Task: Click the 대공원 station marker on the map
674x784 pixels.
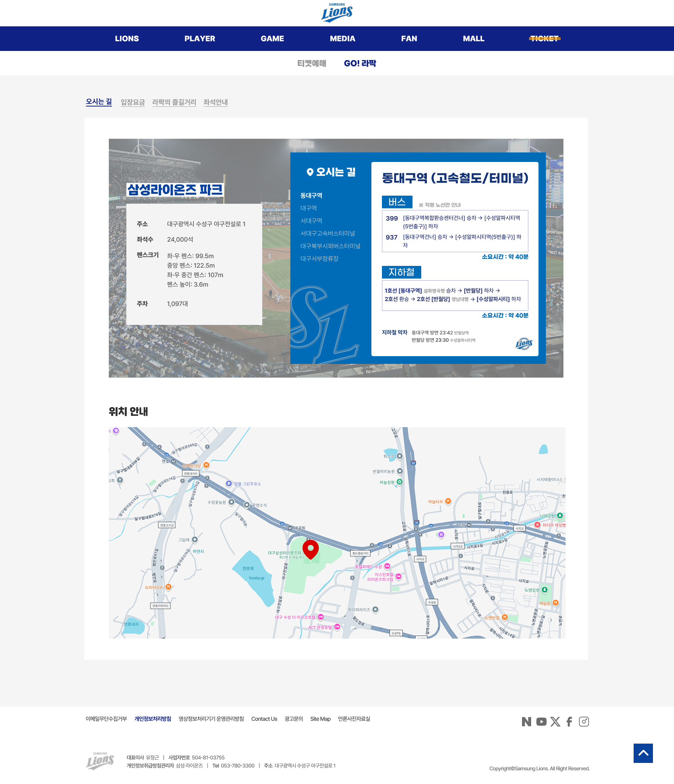Action: tap(290, 528)
